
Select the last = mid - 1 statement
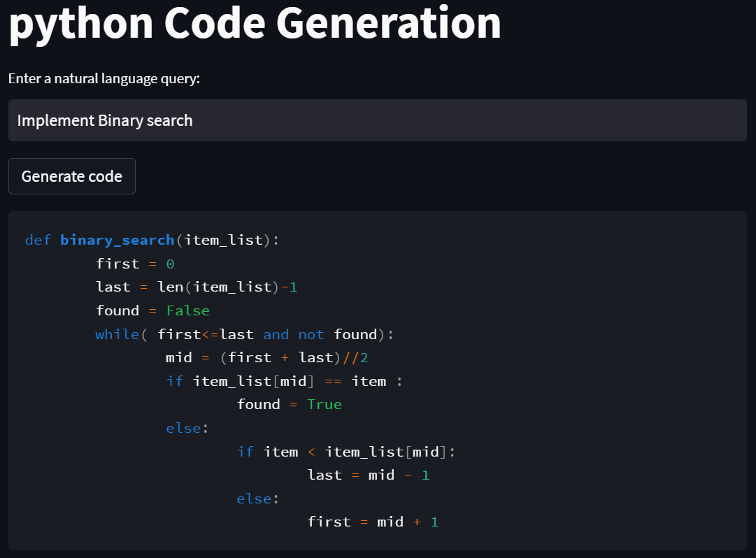(371, 475)
